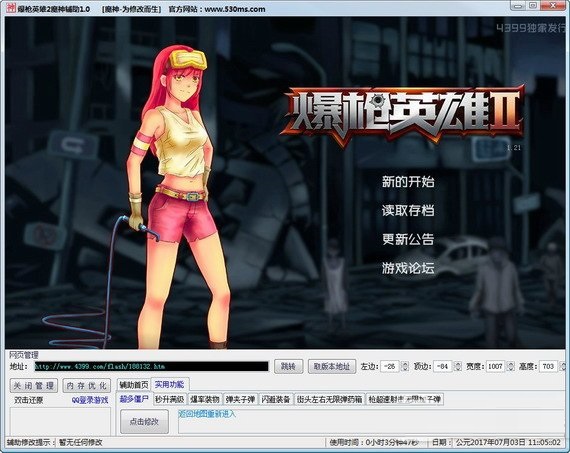Switch to the 辅助首页 tab
This screenshot has height=453, width=570.
coord(134,385)
